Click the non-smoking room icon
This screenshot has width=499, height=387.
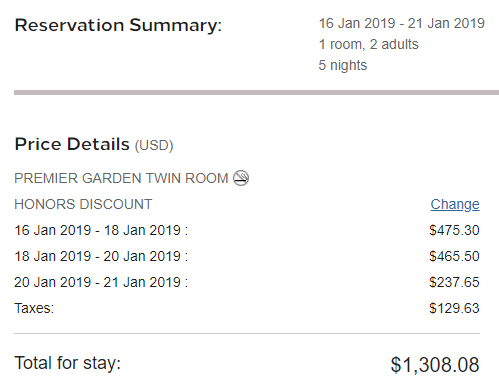(241, 178)
